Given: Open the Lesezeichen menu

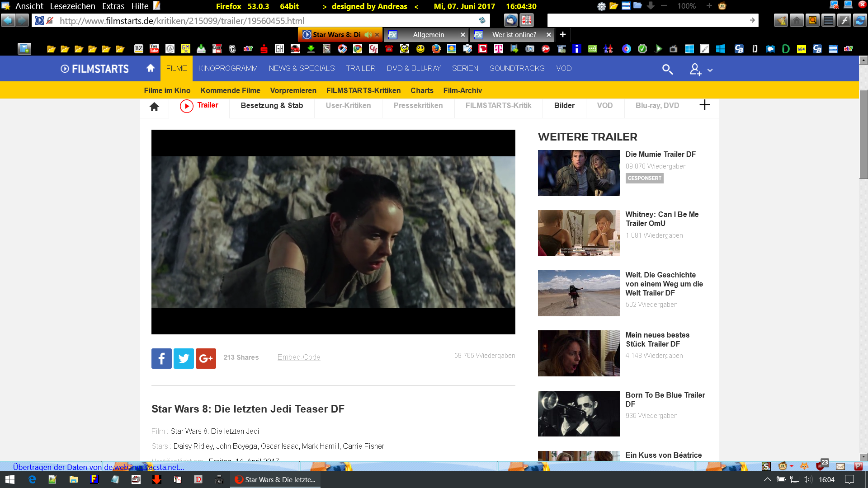Looking at the screenshot, I should (x=72, y=6).
